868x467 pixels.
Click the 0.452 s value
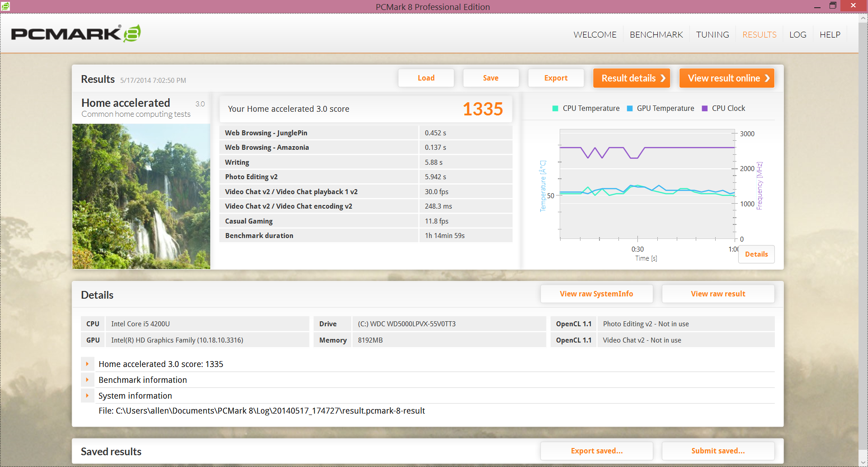[435, 133]
